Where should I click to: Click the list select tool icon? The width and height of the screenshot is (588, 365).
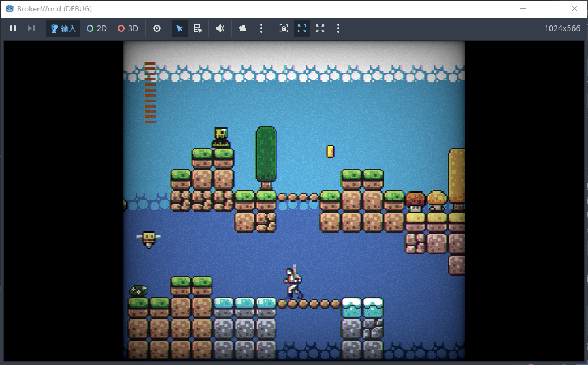(198, 28)
